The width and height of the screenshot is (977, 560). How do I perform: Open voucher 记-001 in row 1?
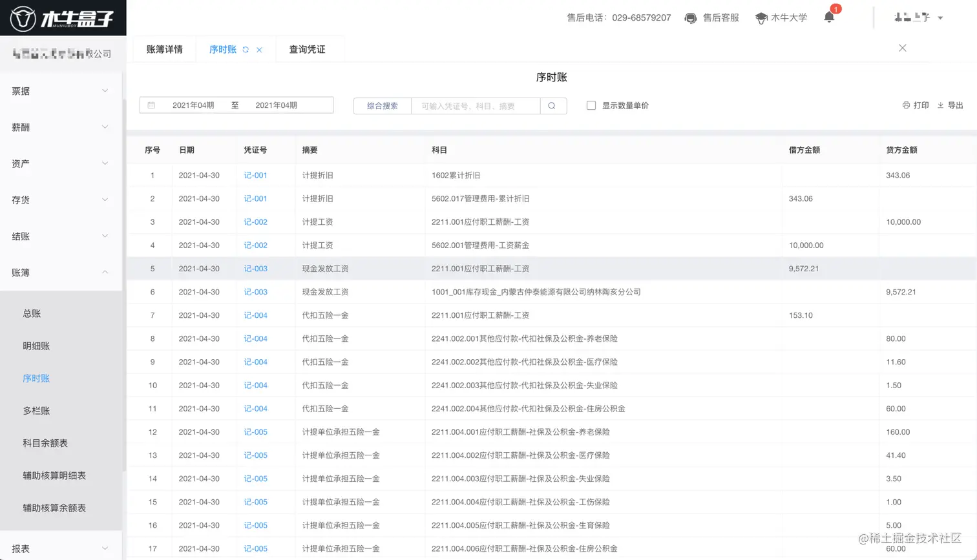(x=255, y=175)
